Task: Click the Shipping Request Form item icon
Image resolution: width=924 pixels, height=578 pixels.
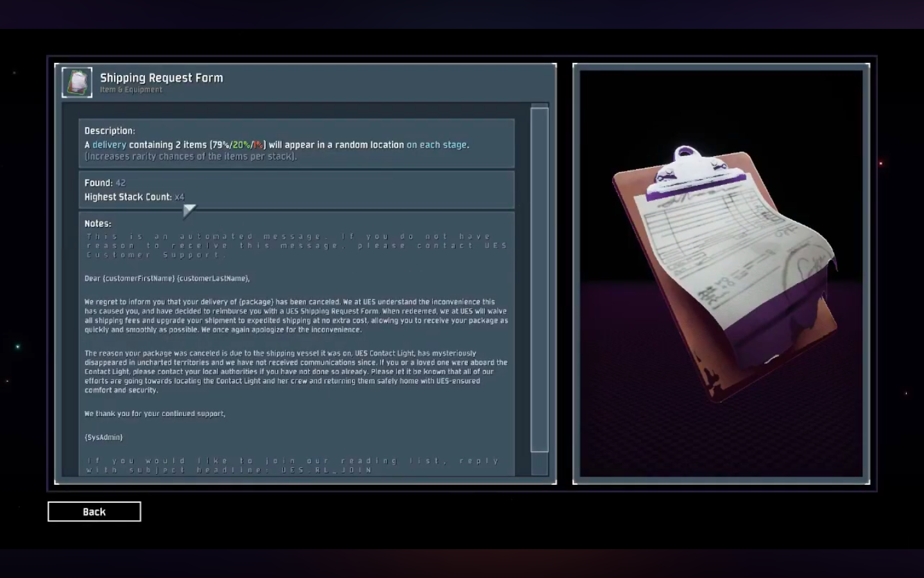Action: point(77,82)
